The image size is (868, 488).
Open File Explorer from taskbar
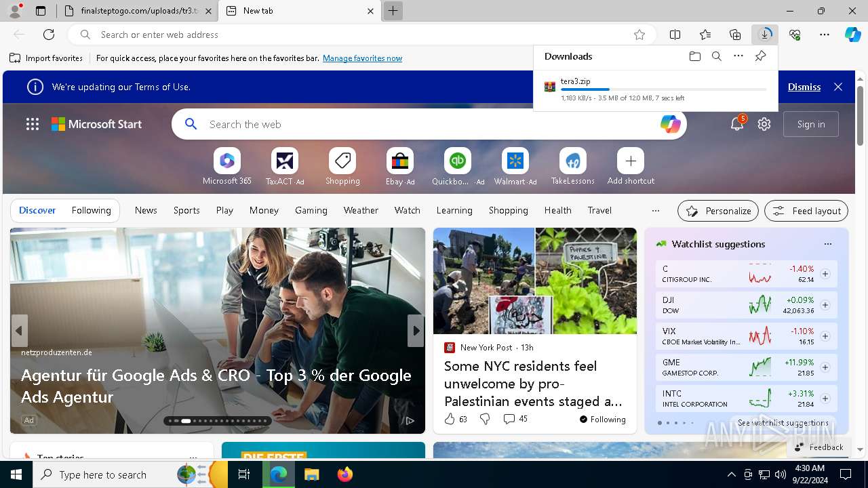click(311, 474)
